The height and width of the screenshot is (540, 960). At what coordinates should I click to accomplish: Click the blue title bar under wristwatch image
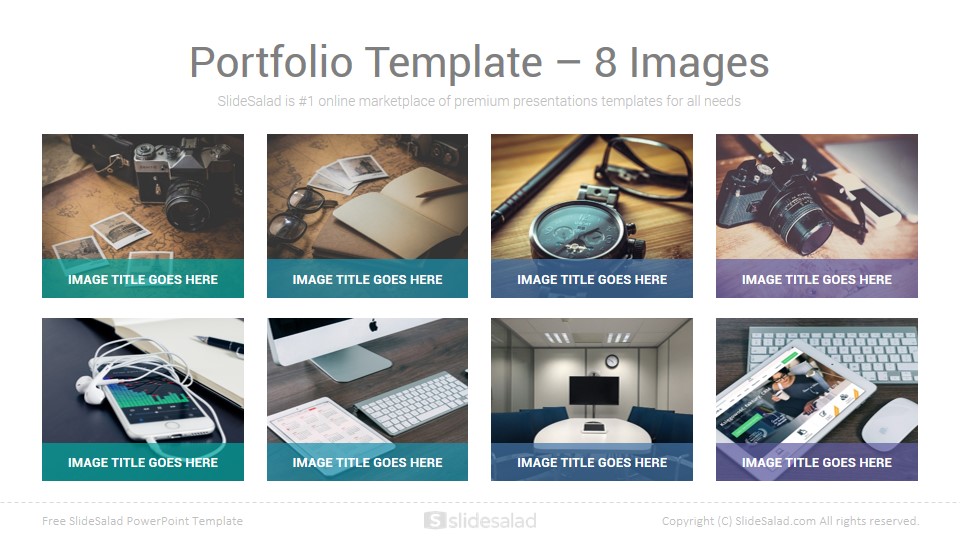(592, 279)
